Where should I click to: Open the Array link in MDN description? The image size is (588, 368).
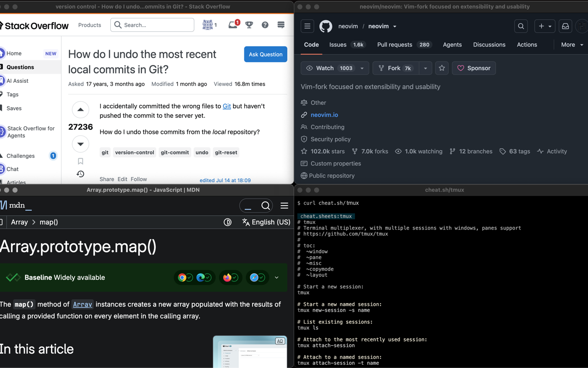pos(83,305)
